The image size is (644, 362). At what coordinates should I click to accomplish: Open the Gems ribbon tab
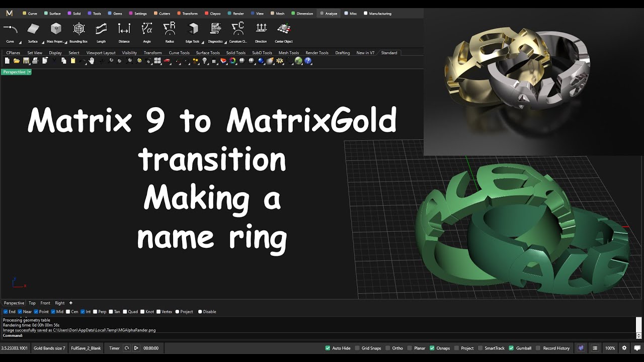[x=115, y=14]
